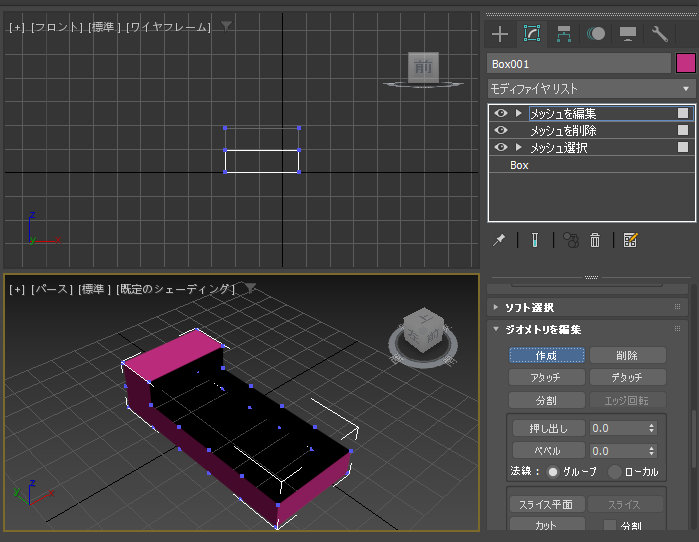This screenshot has width=699, height=542.
Task: Remove modifier with the trash icon
Action: 595,240
